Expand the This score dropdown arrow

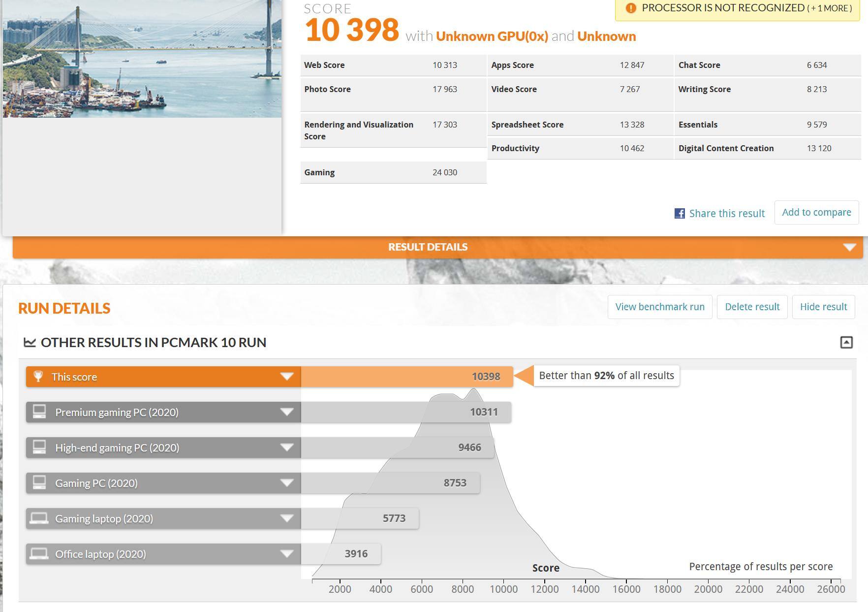(287, 377)
